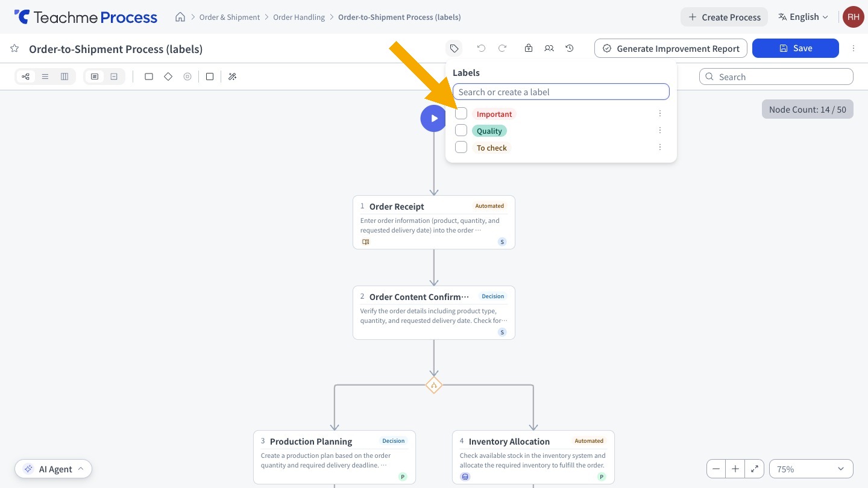The image size is (868, 488).
Task: Show detailed node cards
Action: [x=95, y=77]
